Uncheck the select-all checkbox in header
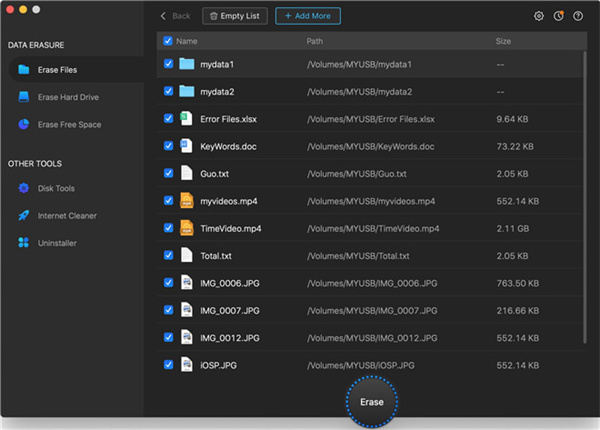The height and width of the screenshot is (430, 600). pos(167,42)
